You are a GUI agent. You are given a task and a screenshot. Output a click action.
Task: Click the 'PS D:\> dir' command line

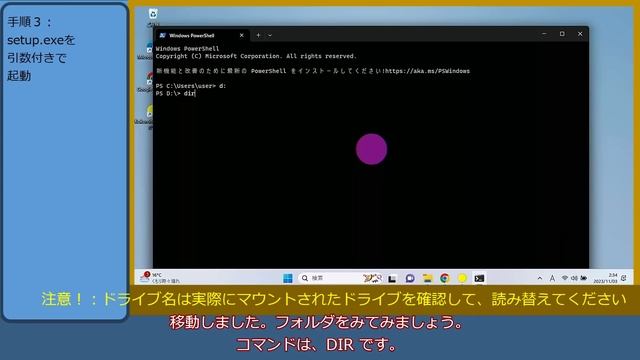point(176,93)
